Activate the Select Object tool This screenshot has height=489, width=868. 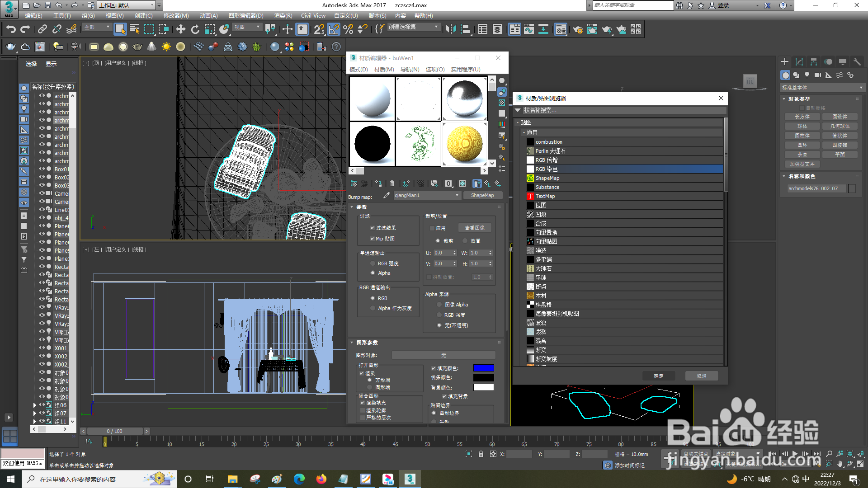click(x=120, y=29)
